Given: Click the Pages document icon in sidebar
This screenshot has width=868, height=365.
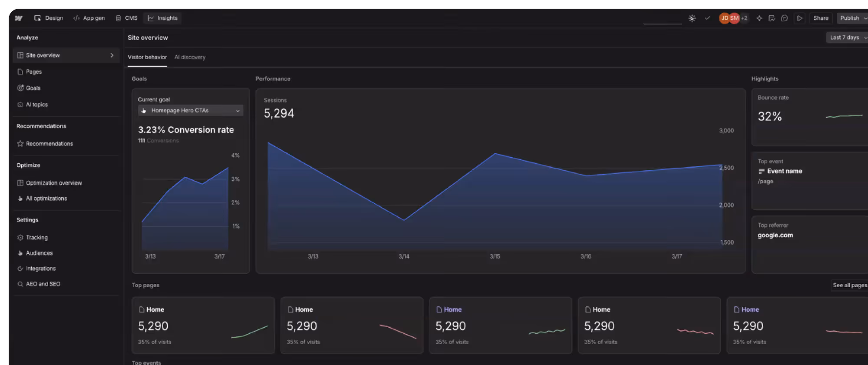Looking at the screenshot, I should tap(20, 72).
